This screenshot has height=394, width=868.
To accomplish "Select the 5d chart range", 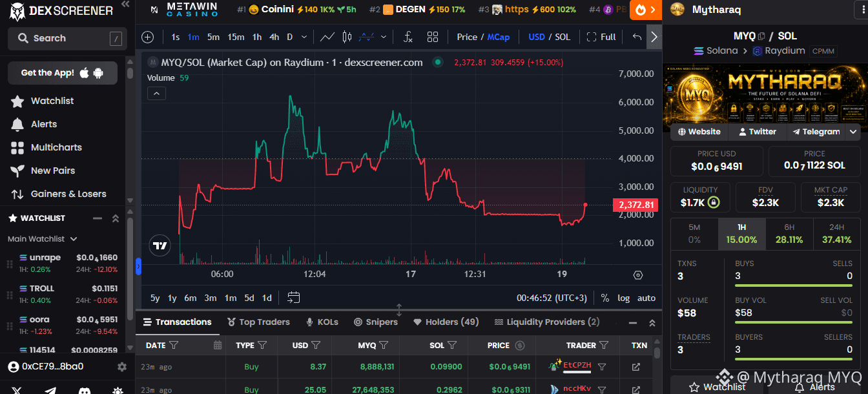I will (249, 298).
